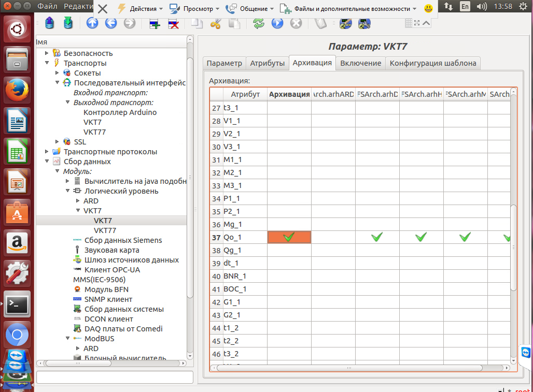Open the TeamViewer Действия dropdown

140,9
